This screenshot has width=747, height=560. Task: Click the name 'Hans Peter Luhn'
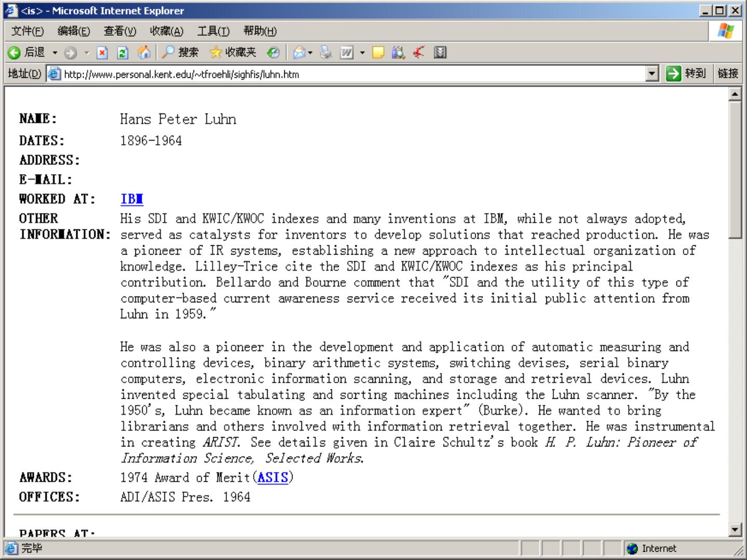(x=178, y=119)
